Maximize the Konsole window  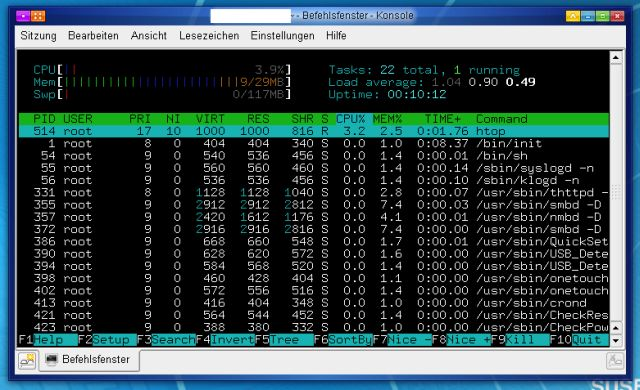click(602, 16)
